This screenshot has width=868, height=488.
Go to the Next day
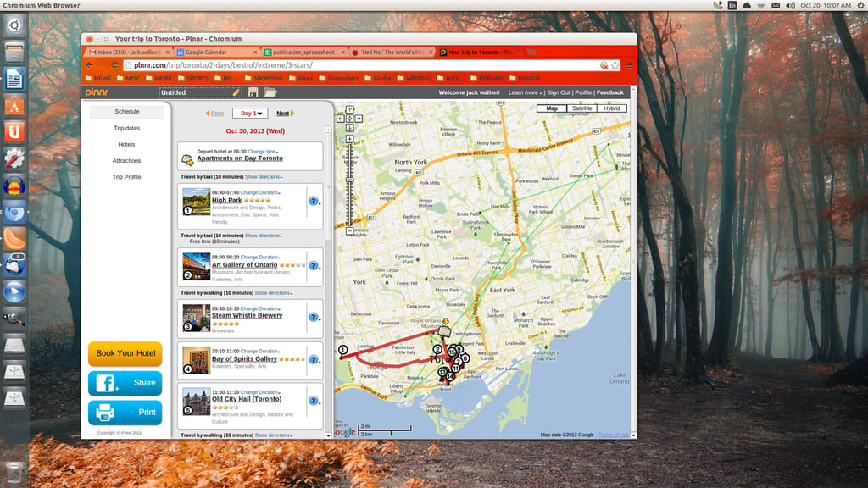click(285, 114)
